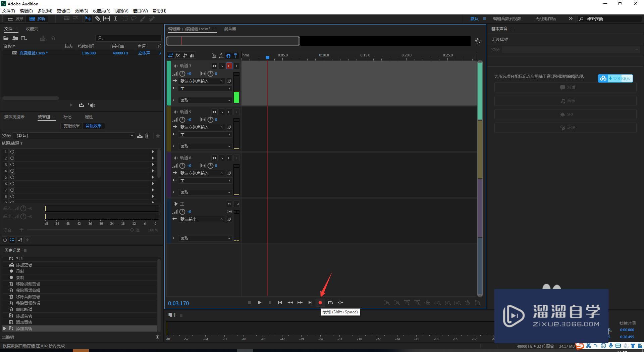Click 轨道 7 volume knob
Image resolution: width=644 pixels, height=352 pixels.
182,74
